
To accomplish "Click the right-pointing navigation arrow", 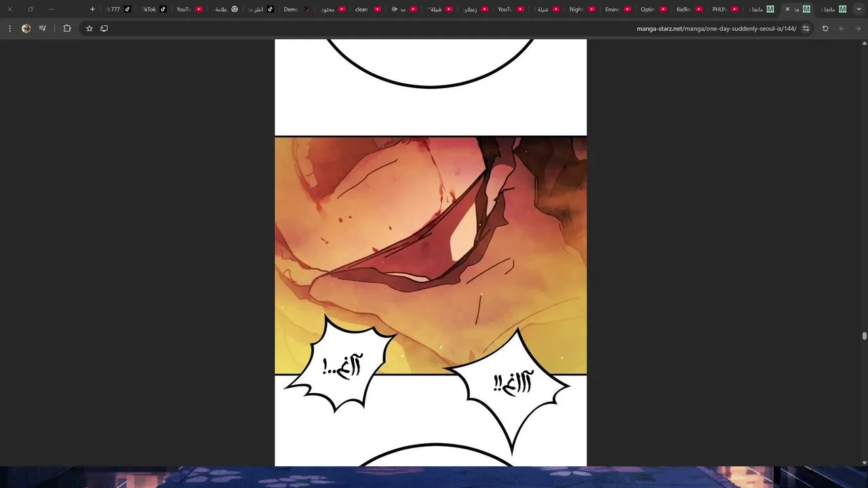I will click(x=858, y=28).
